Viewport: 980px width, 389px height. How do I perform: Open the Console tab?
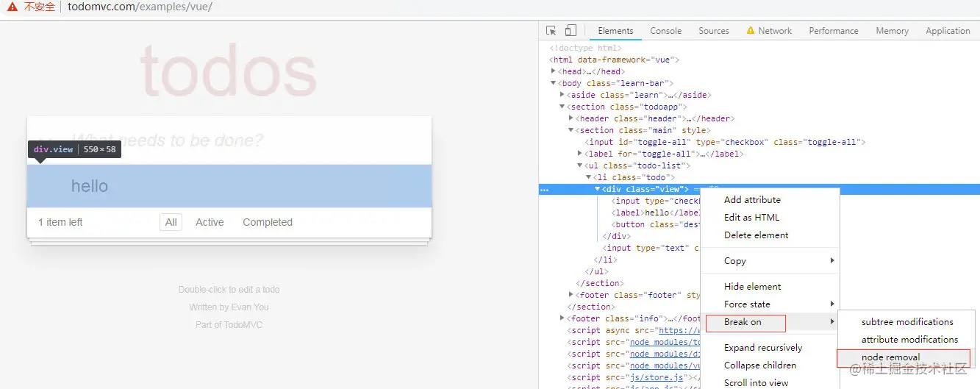point(665,31)
